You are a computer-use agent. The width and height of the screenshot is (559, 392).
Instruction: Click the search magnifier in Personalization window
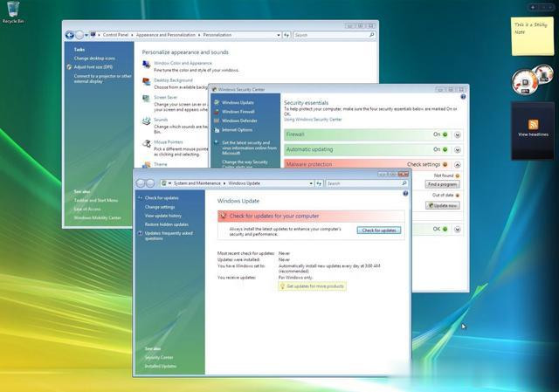371,35
